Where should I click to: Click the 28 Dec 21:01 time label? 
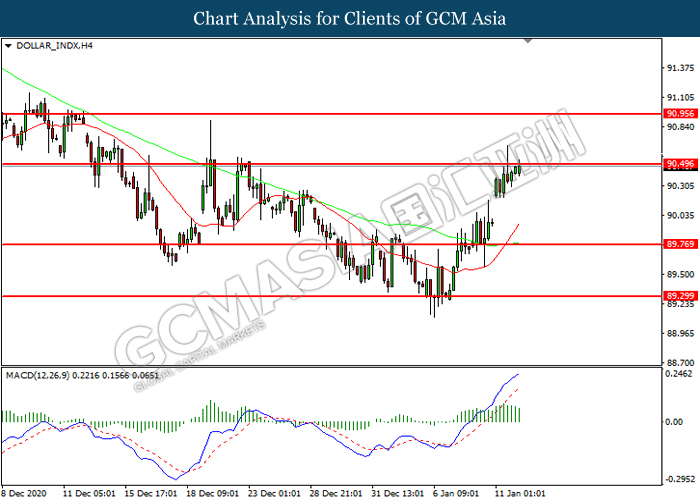(x=336, y=493)
